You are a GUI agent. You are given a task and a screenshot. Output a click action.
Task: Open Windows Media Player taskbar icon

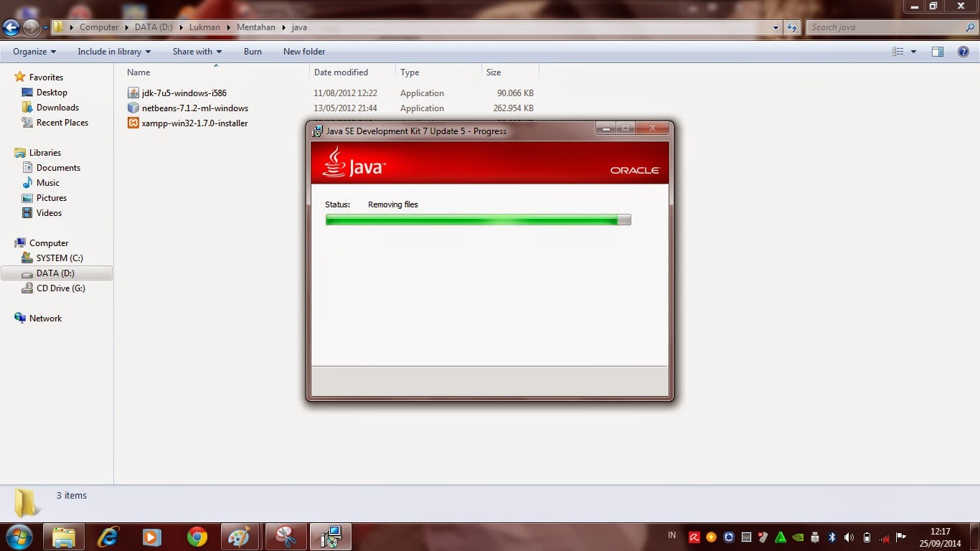pyautogui.click(x=152, y=537)
